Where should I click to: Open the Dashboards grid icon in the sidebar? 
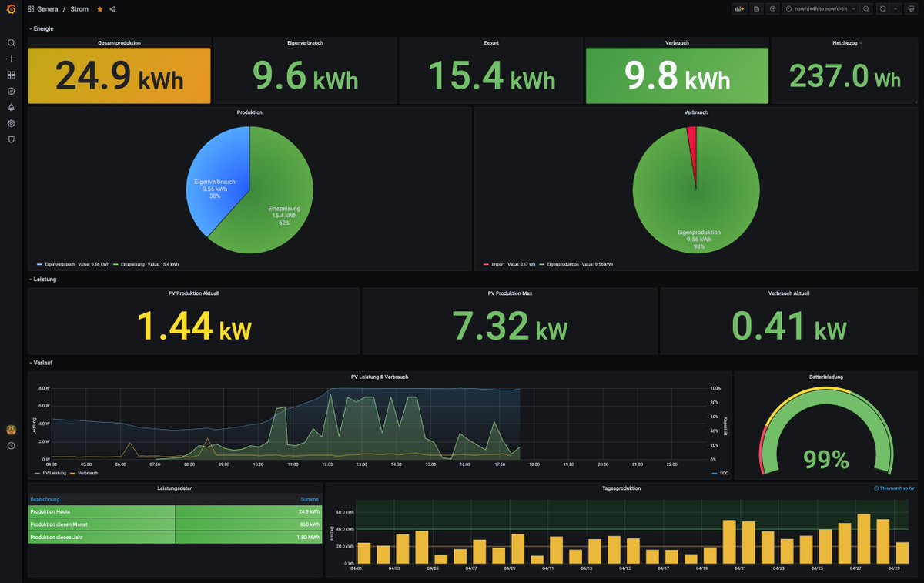(11, 75)
